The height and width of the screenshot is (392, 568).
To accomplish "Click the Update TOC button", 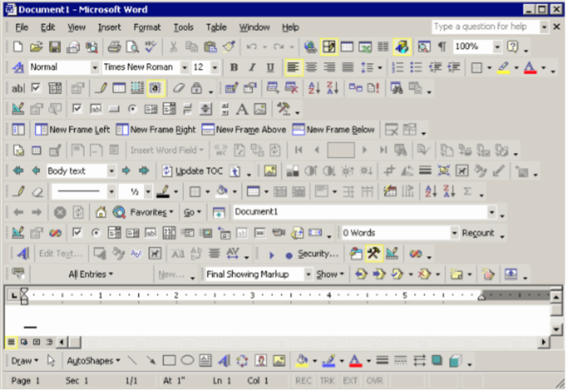I will [x=193, y=171].
